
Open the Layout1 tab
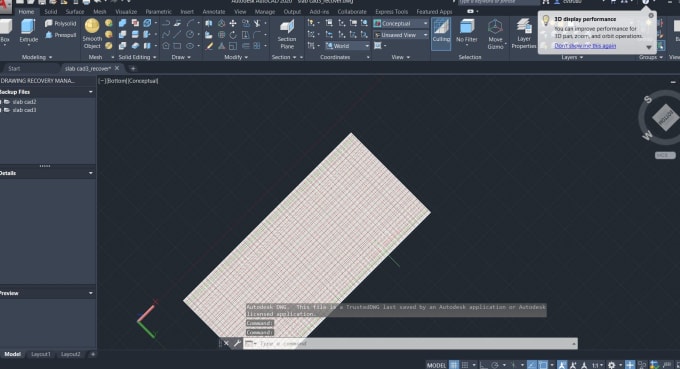pyautogui.click(x=41, y=354)
